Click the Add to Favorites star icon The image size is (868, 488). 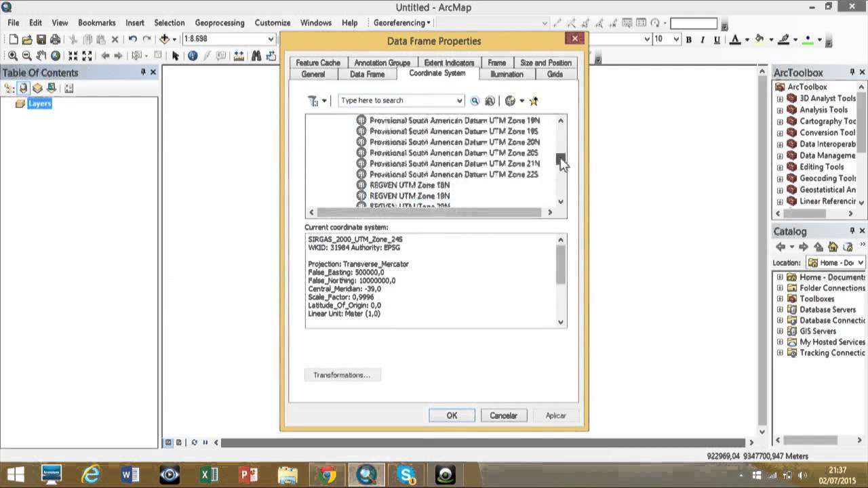534,101
